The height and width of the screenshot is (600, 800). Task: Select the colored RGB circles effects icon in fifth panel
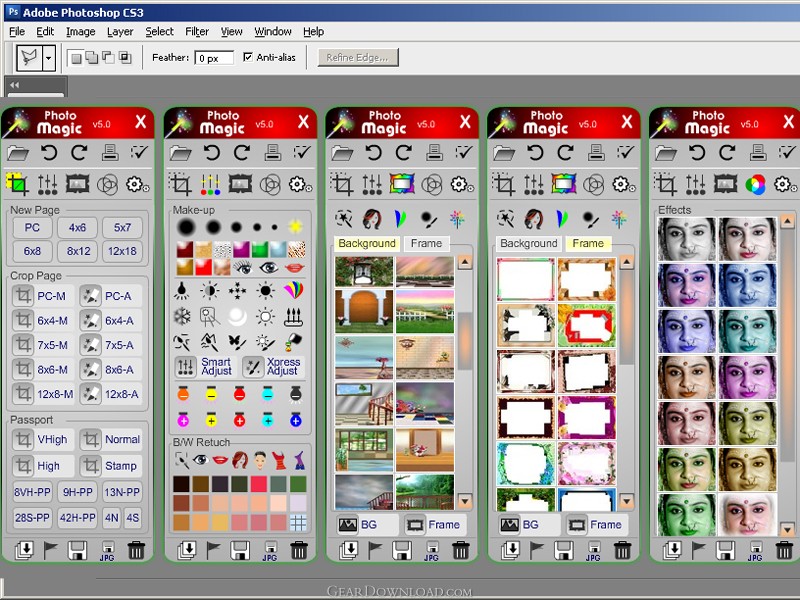click(x=756, y=184)
